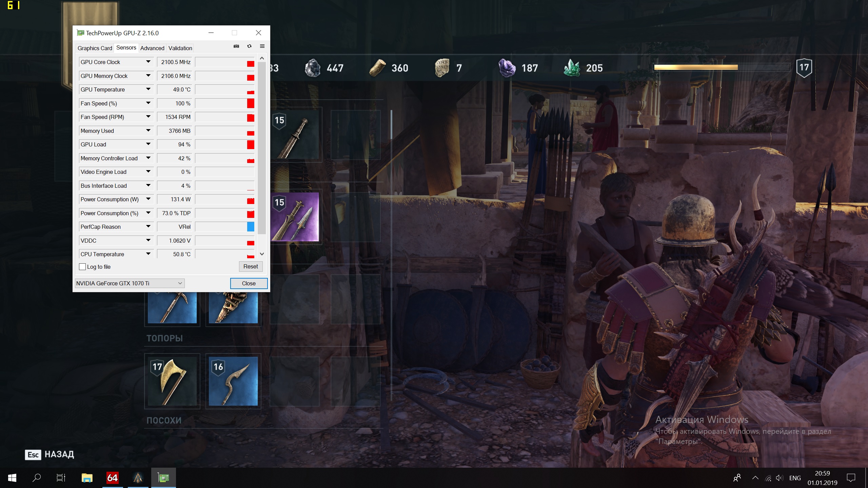
Task: Open network status tray icon
Action: [768, 478]
